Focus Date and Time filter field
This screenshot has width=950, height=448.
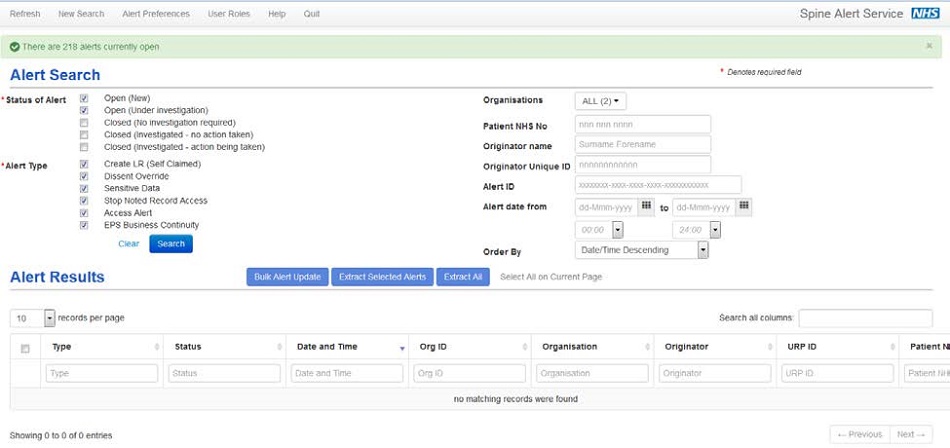347,373
